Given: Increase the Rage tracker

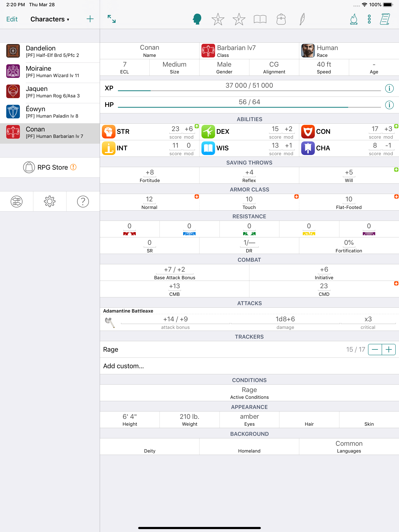Looking at the screenshot, I should [389, 350].
